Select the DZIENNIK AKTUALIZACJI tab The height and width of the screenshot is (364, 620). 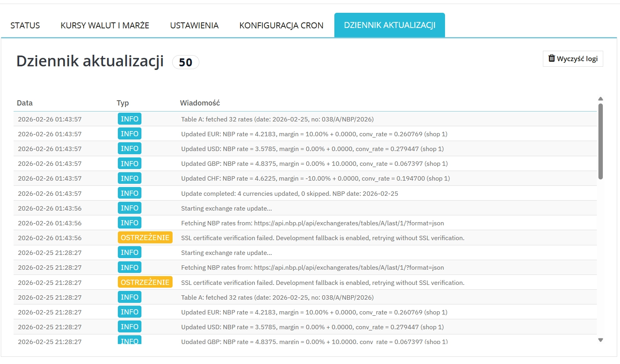tap(389, 25)
